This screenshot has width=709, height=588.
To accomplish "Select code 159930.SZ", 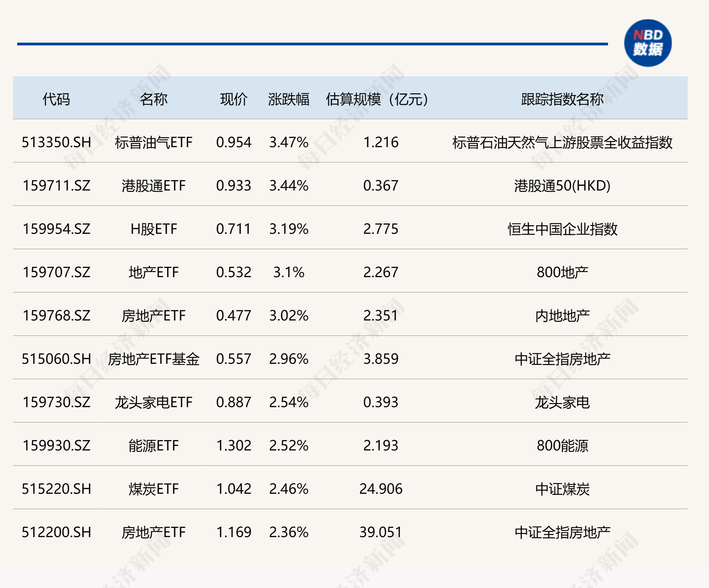I will point(56,446).
